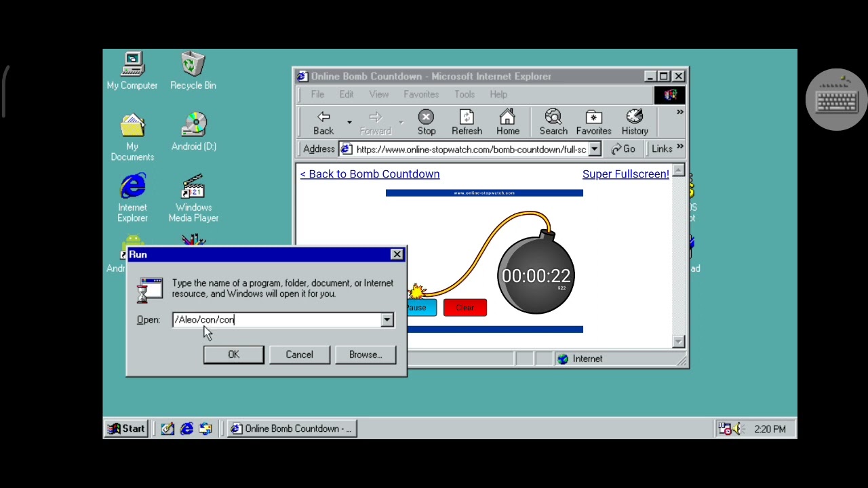Open the Help menu
The image size is (868, 488).
click(x=498, y=94)
